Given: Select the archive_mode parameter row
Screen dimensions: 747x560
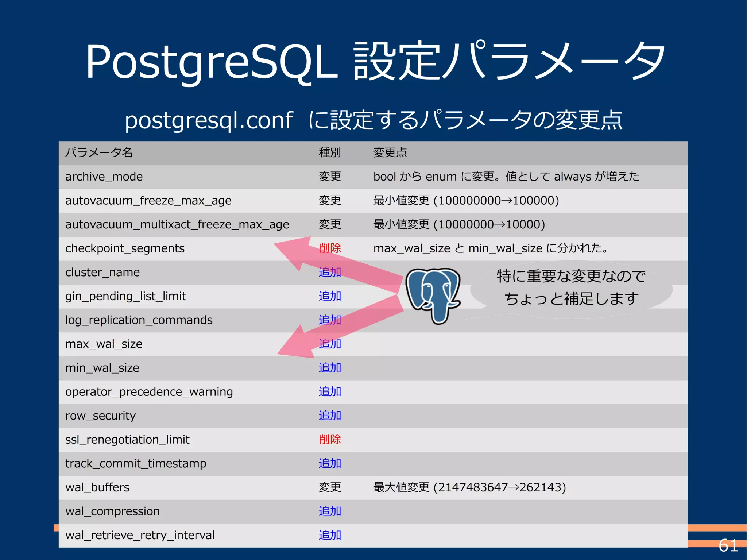Looking at the screenshot, I should click(104, 177).
